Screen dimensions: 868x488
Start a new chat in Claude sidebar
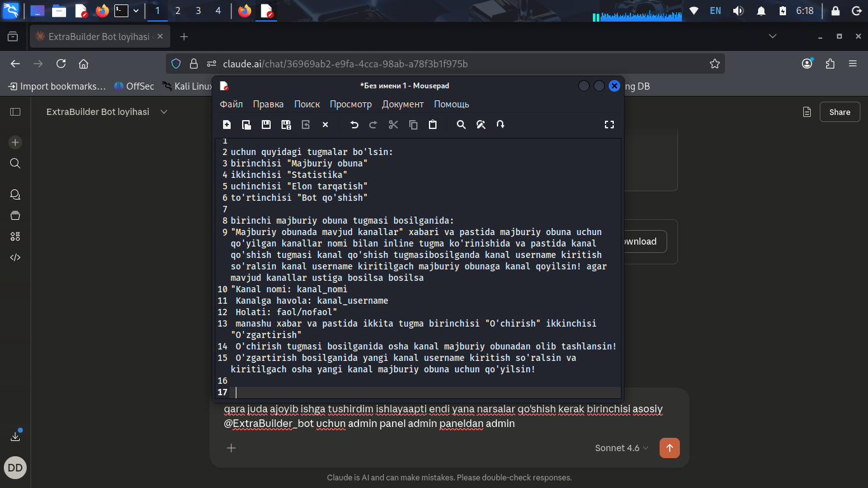tap(15, 142)
